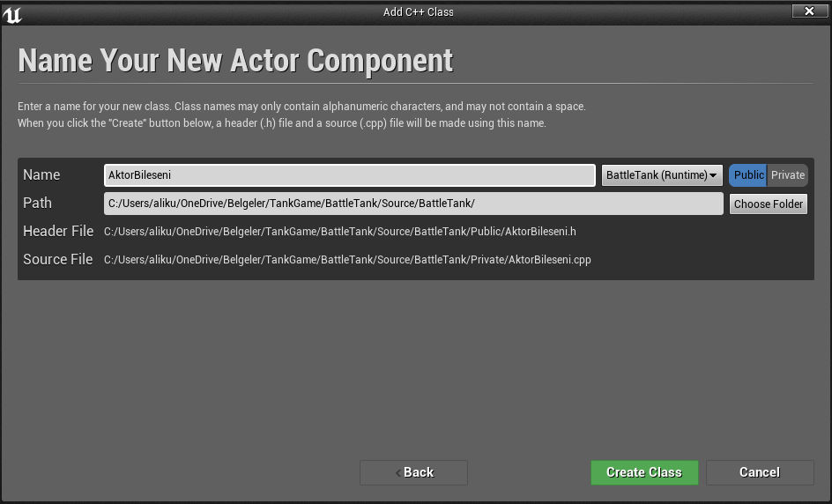832x504 pixels.
Task: Click inside the Path text field
Action: pos(413,204)
